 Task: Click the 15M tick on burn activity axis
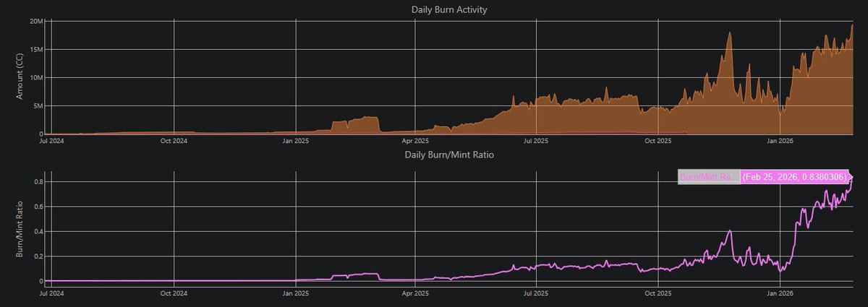pyautogui.click(x=35, y=50)
